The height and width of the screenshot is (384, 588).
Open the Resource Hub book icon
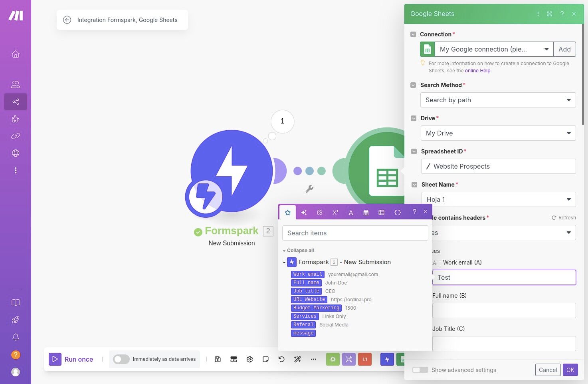(x=16, y=302)
